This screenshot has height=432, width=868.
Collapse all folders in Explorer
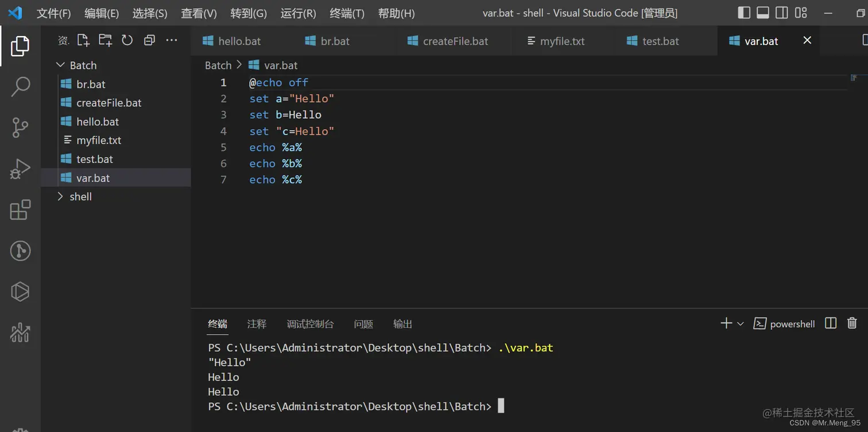pyautogui.click(x=149, y=40)
